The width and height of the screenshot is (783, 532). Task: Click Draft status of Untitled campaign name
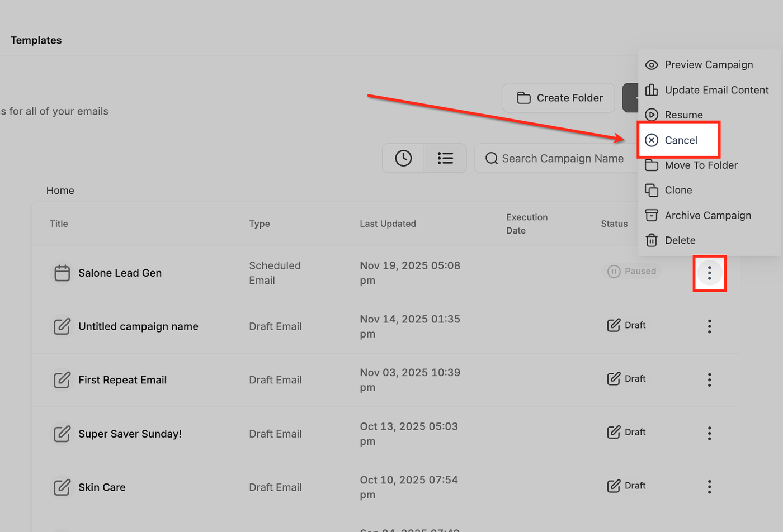[626, 325]
